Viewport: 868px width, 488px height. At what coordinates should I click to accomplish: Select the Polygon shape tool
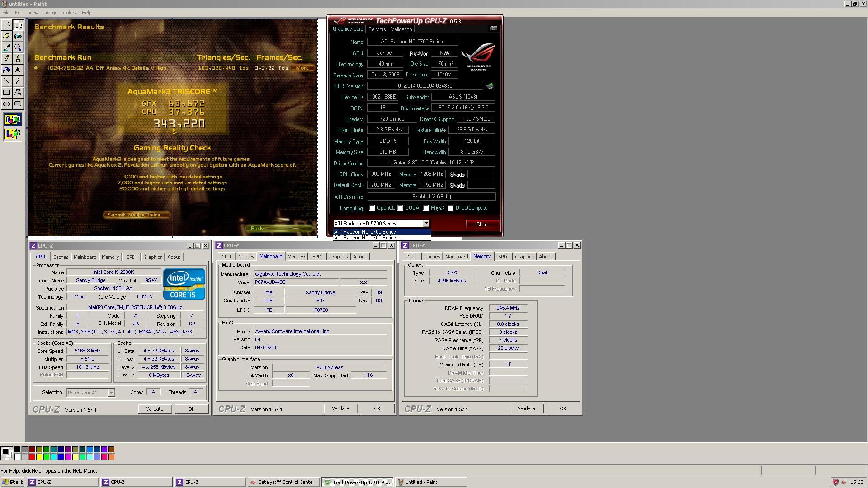tap(18, 93)
